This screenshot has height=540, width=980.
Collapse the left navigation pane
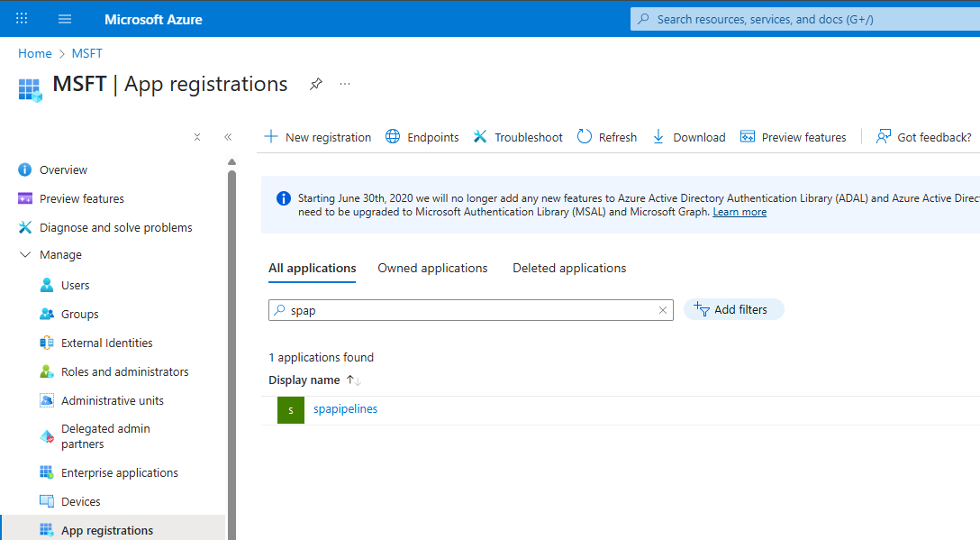(x=228, y=137)
